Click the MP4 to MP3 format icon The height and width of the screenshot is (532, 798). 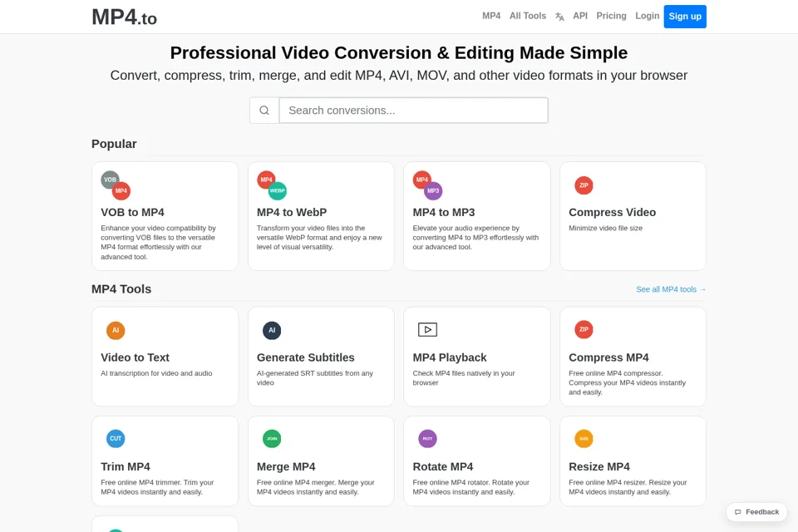point(427,185)
